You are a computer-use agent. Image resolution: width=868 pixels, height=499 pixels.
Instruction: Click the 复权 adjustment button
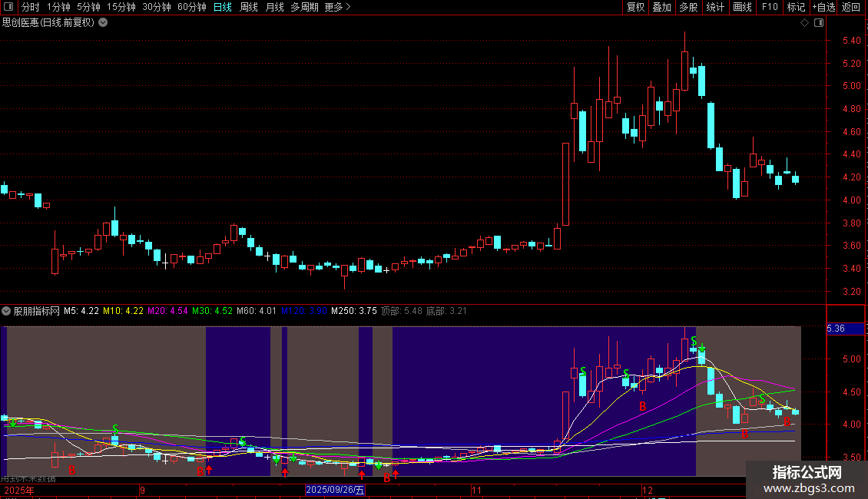635,7
